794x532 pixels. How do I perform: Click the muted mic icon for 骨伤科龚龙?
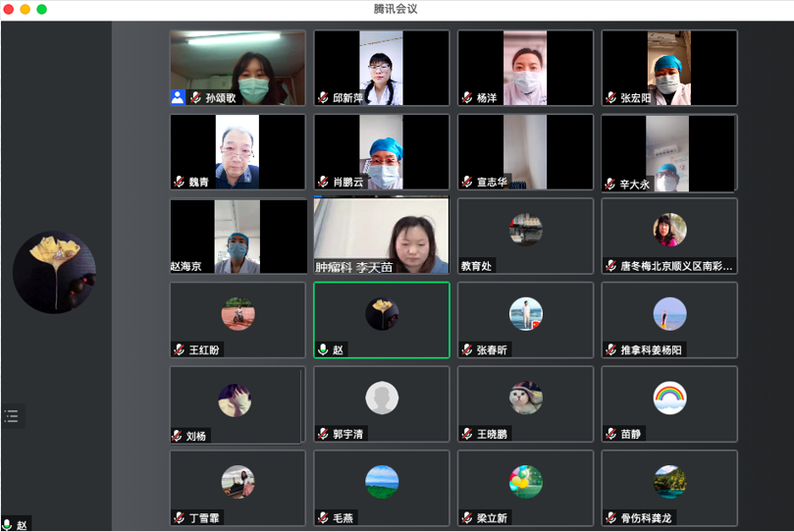(x=610, y=517)
